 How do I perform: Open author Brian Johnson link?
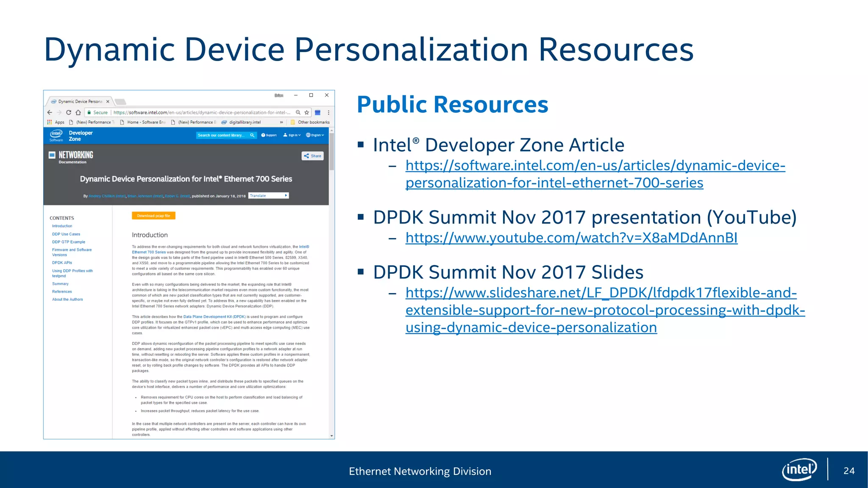(x=145, y=196)
